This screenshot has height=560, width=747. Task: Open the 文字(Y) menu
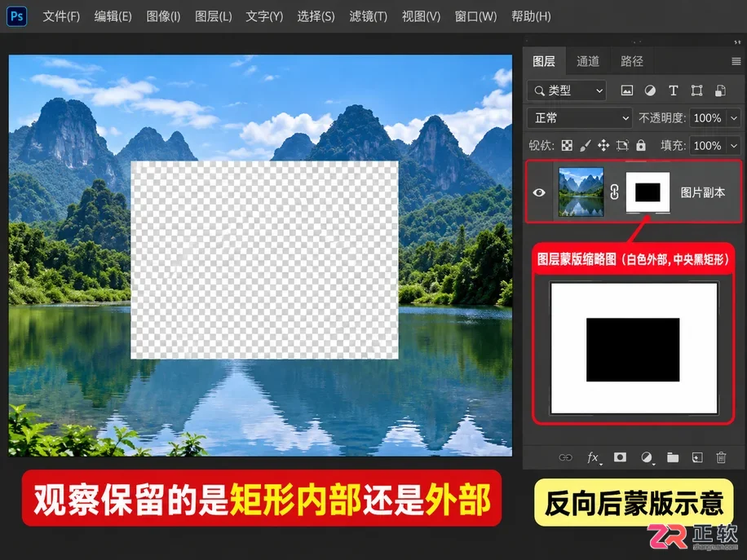(264, 16)
